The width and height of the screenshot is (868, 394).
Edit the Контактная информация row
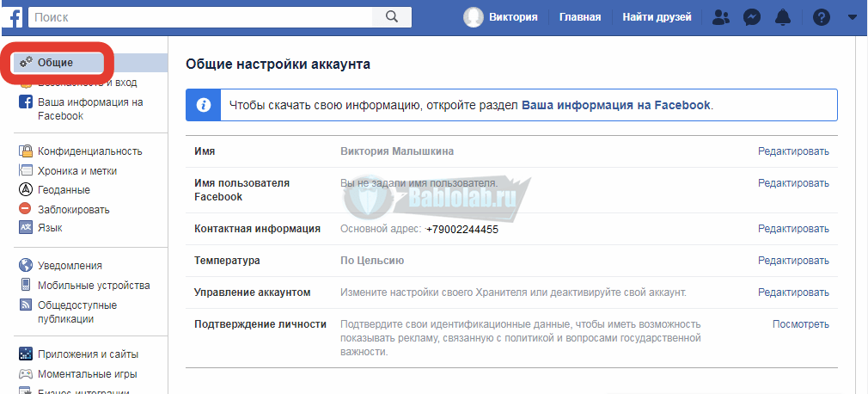(792, 229)
